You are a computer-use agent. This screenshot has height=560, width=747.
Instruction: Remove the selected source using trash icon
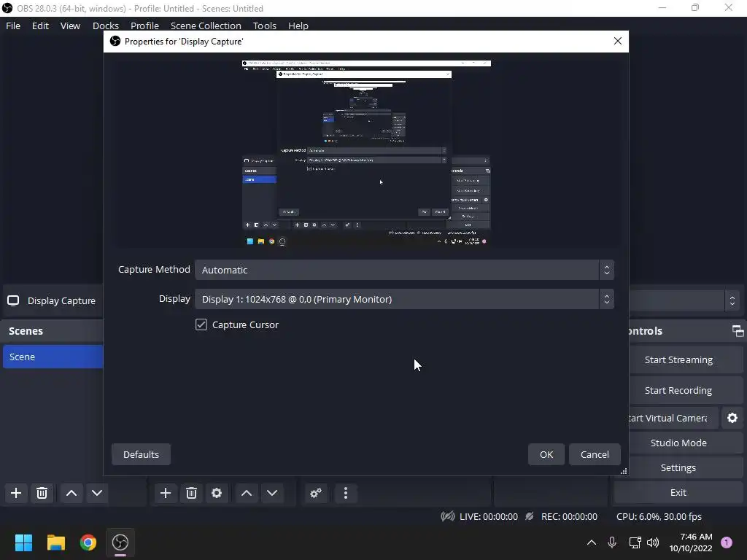coord(192,493)
